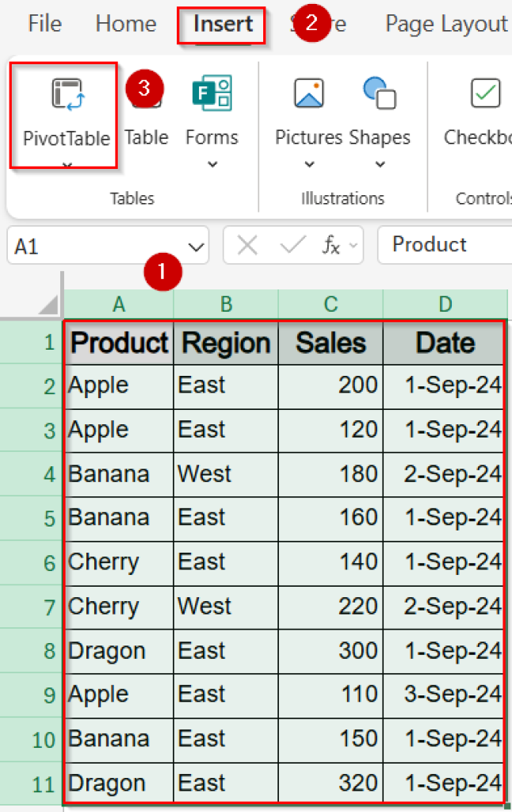Expand the Forms dropdown chevron

click(211, 165)
